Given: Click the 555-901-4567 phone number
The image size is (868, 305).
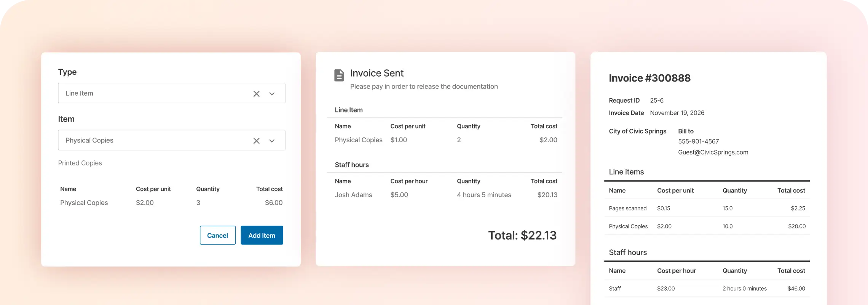Looking at the screenshot, I should tap(698, 141).
